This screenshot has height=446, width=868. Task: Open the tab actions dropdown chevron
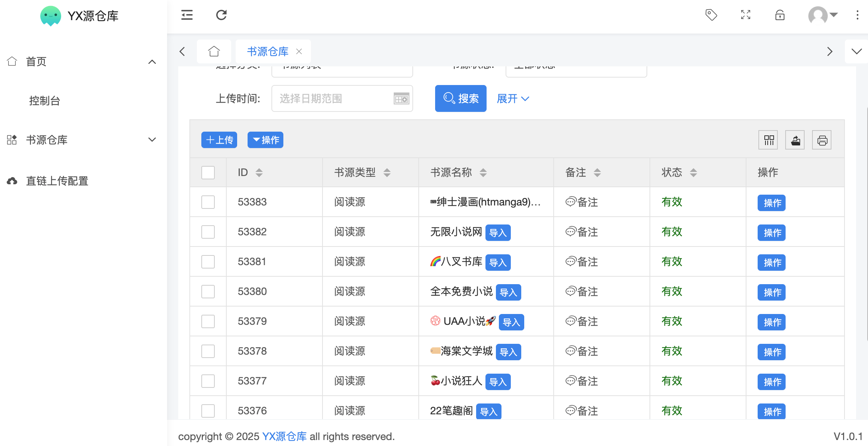tap(856, 51)
